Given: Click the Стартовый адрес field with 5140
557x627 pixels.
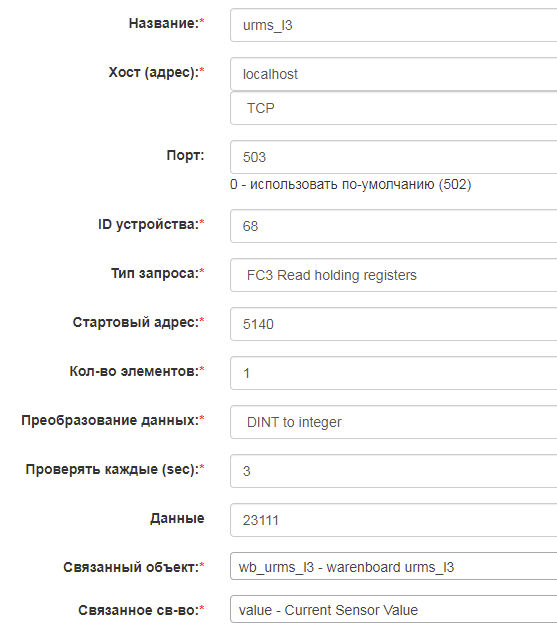Looking at the screenshot, I should (x=393, y=324).
